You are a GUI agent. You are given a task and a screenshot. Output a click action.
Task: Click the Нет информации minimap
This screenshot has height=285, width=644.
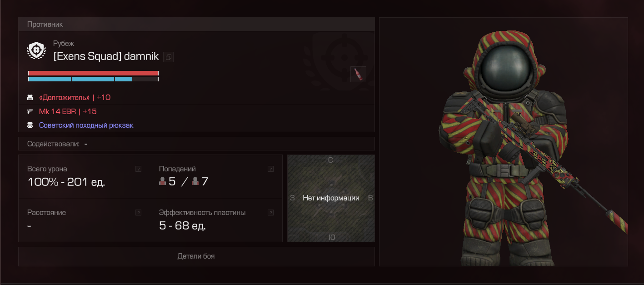coord(331,198)
